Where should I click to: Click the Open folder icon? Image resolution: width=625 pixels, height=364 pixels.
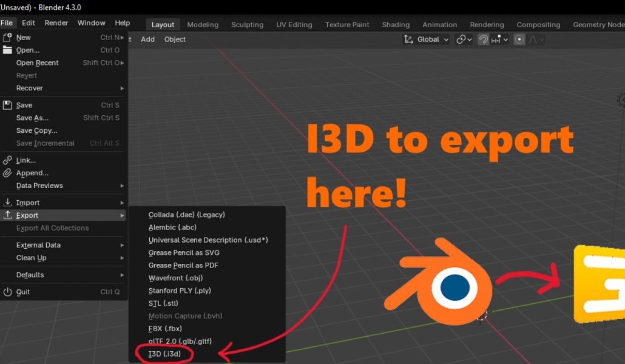tap(7, 50)
